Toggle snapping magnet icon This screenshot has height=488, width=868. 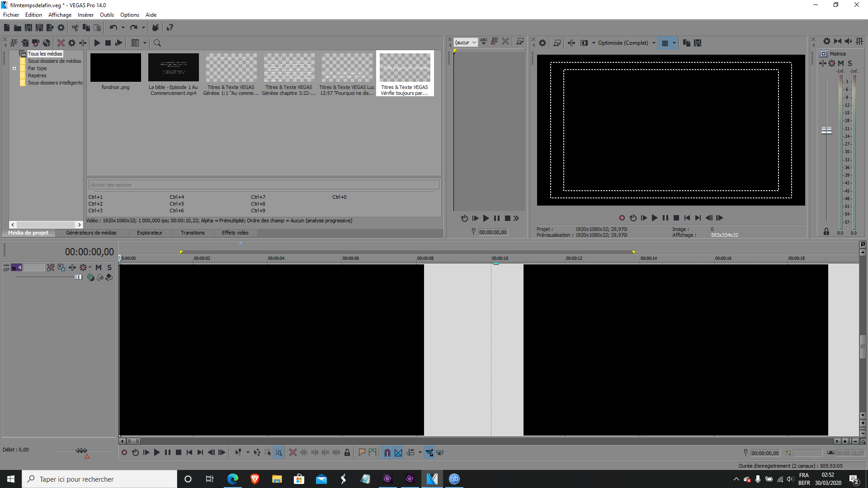(387, 452)
